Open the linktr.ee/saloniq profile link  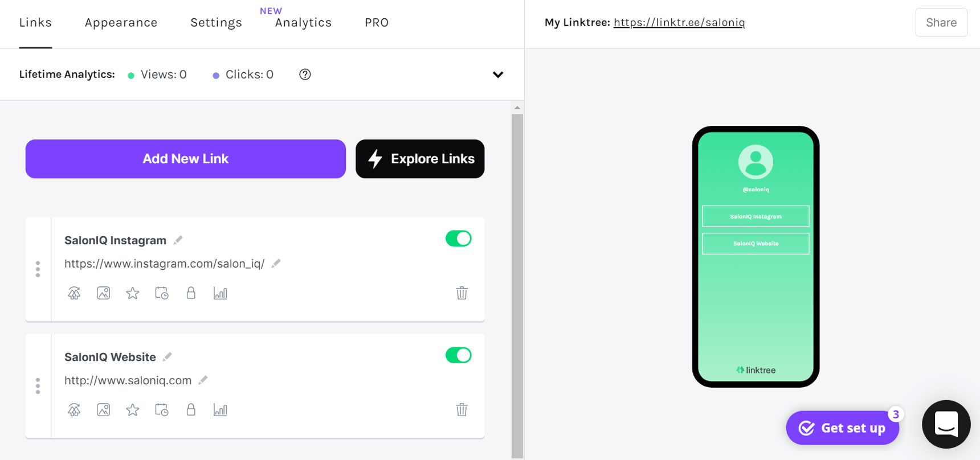pyautogui.click(x=679, y=22)
